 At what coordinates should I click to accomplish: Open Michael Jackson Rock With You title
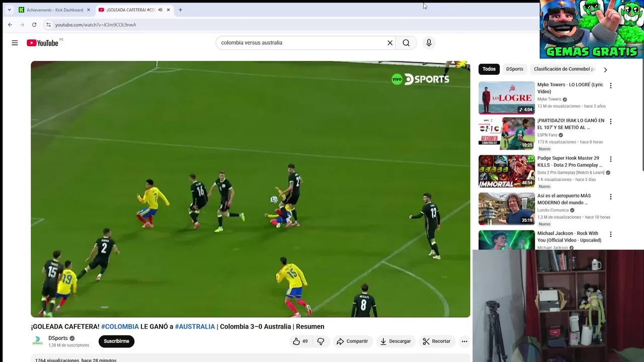pyautogui.click(x=569, y=237)
